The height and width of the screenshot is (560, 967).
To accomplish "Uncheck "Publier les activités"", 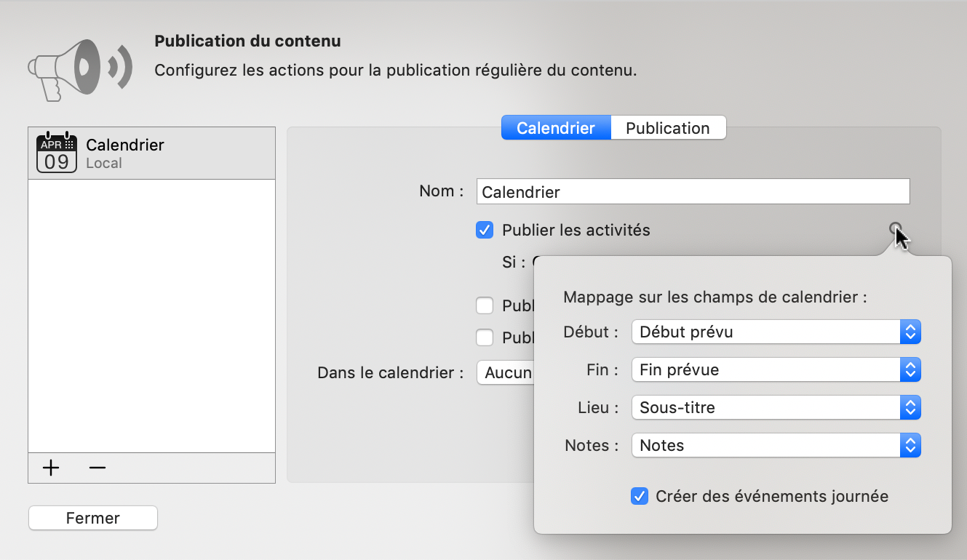I will pyautogui.click(x=485, y=230).
